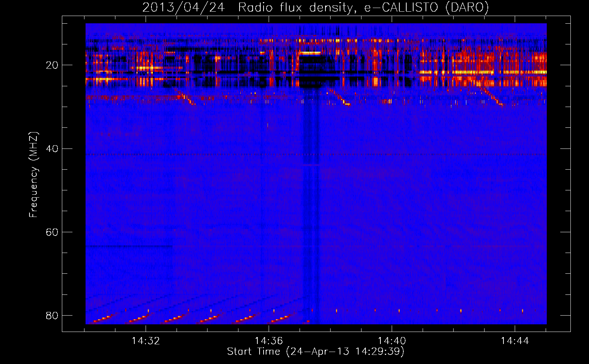589x364 pixels.
Task: Click the 14:32 time tick label
Action: (x=146, y=341)
